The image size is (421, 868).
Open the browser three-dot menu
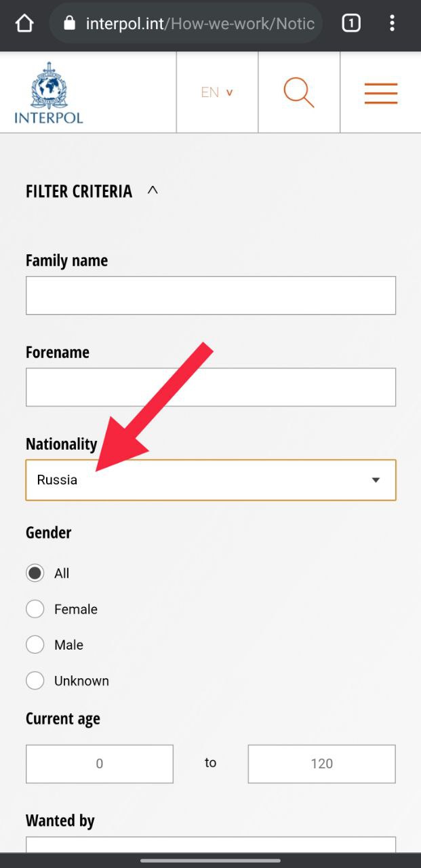click(392, 24)
